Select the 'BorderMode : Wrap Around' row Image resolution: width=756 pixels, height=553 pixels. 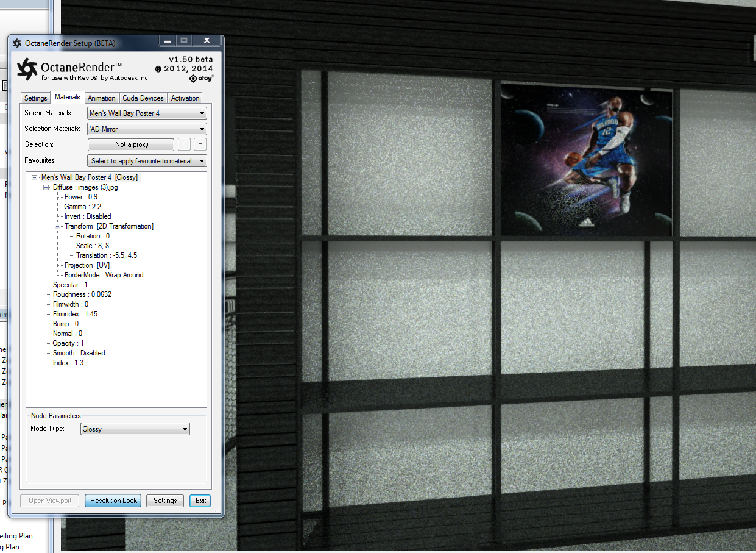click(x=104, y=275)
